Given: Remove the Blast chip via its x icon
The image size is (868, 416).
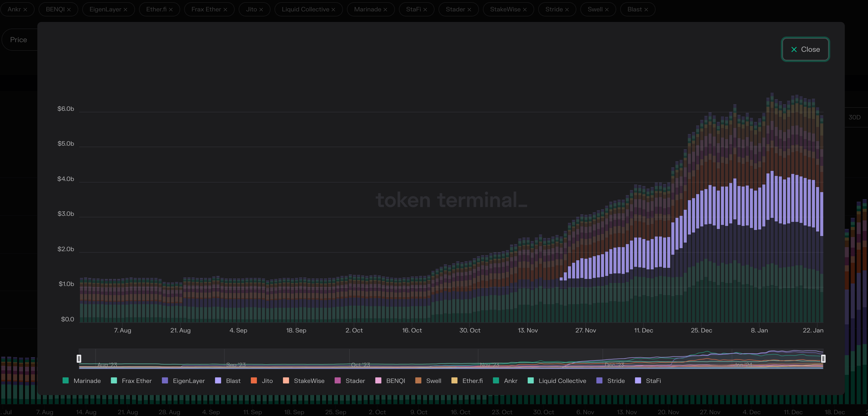Looking at the screenshot, I should tap(646, 10).
